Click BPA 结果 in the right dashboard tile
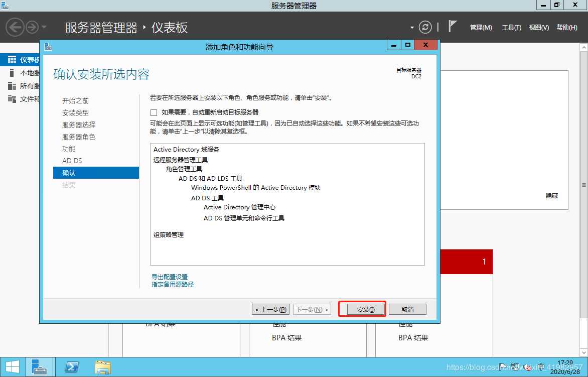Image resolution: width=588 pixels, height=377 pixels. click(413, 338)
